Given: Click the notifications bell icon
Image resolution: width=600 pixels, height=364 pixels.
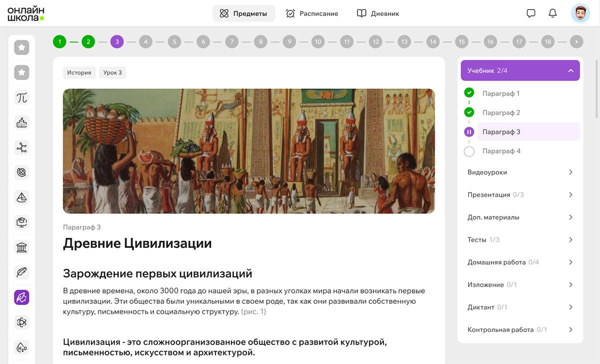Looking at the screenshot, I should point(552,13).
